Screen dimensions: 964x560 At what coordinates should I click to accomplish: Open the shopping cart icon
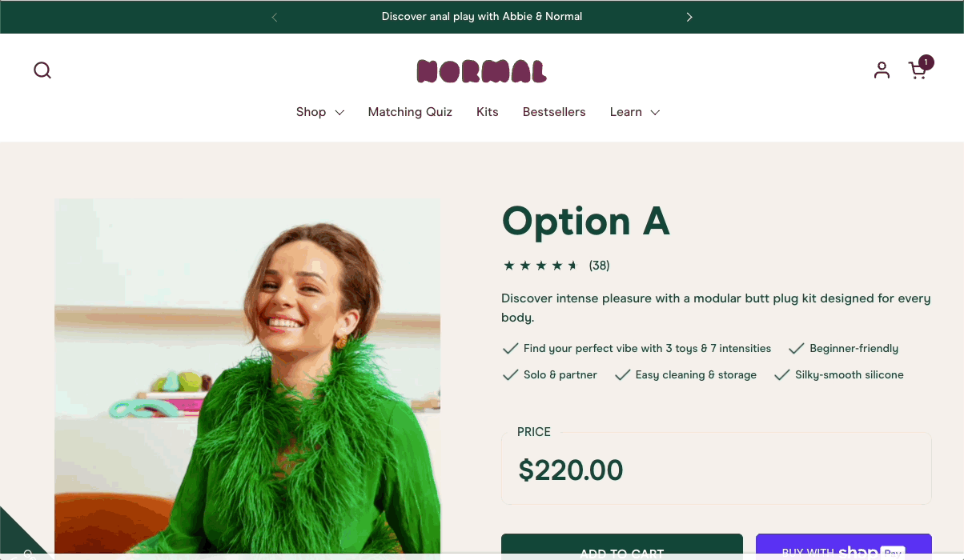pos(918,70)
